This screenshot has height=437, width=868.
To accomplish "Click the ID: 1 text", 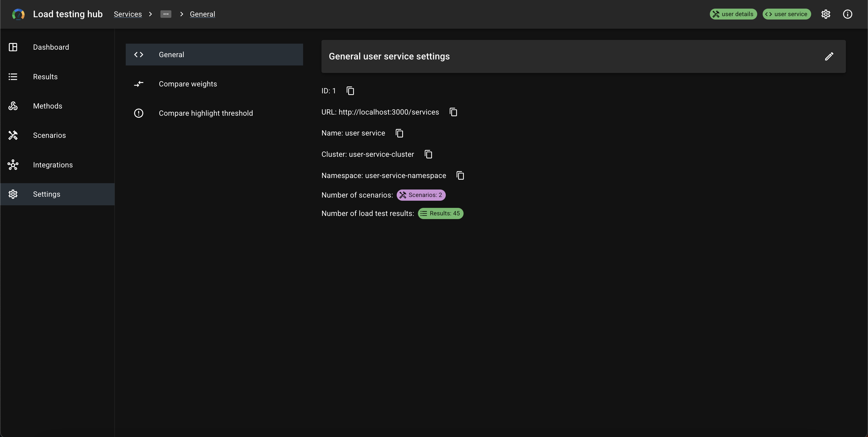I will click(x=329, y=91).
